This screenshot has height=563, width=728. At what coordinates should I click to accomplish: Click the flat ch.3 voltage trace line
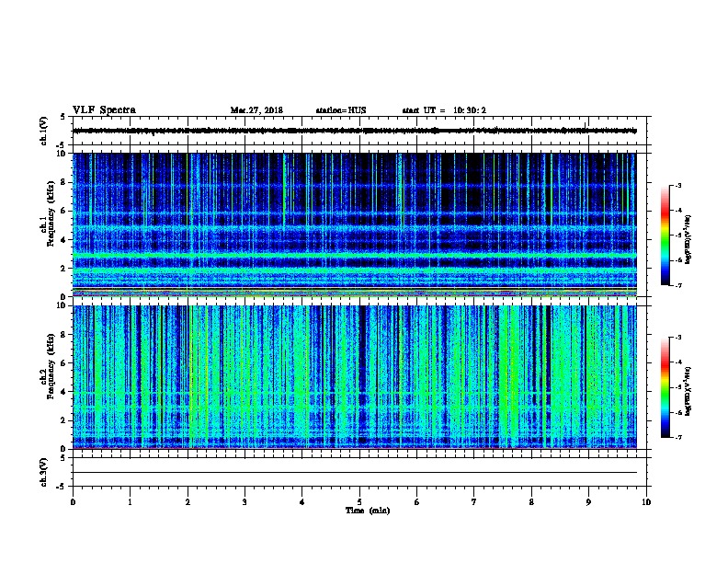click(x=355, y=473)
